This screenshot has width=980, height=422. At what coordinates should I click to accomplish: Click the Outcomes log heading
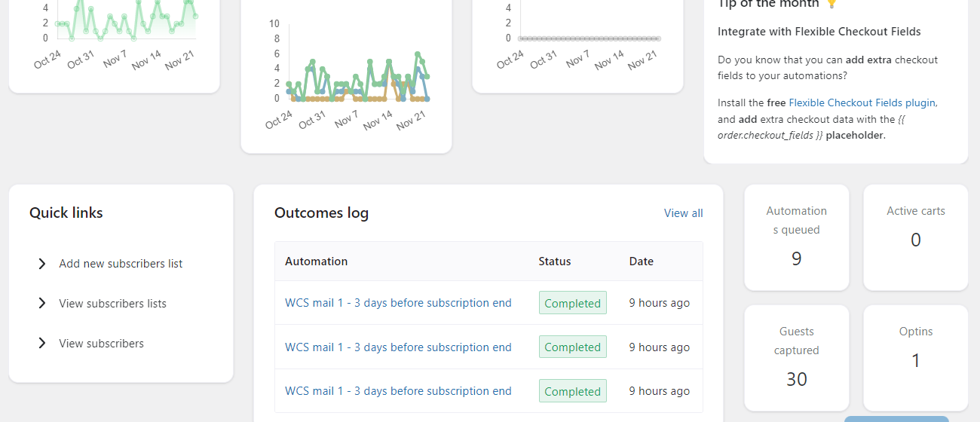321,213
